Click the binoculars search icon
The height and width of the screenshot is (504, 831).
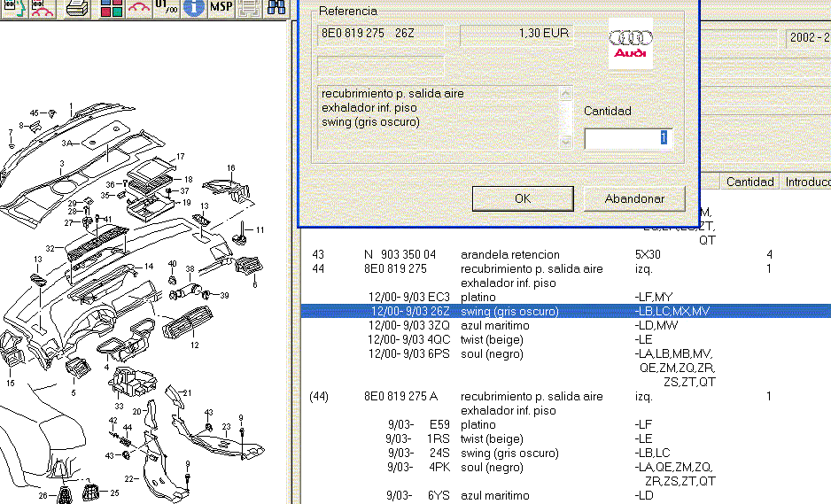pos(276,8)
